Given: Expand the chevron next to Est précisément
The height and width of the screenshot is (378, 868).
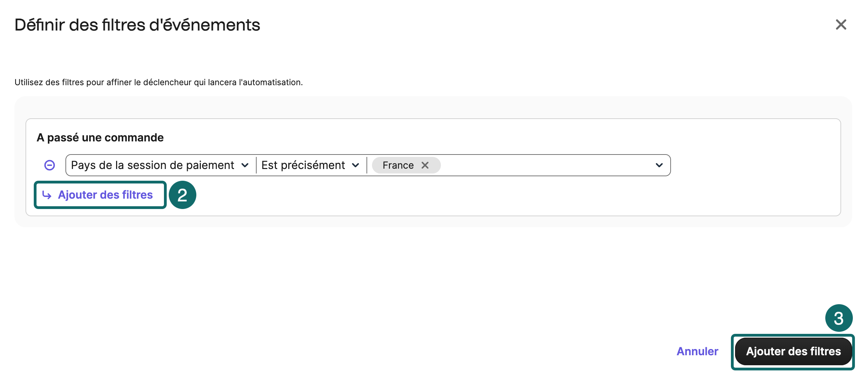Looking at the screenshot, I should (x=355, y=165).
